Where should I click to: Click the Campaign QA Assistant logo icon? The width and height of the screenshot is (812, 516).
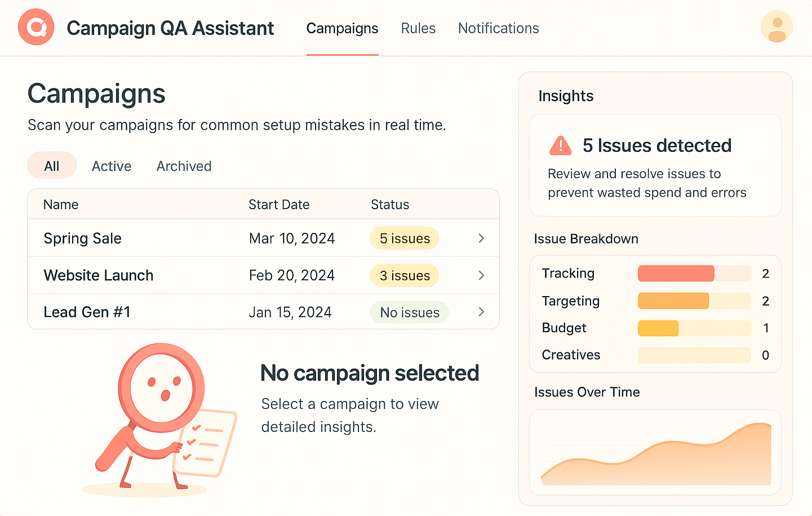pos(36,27)
